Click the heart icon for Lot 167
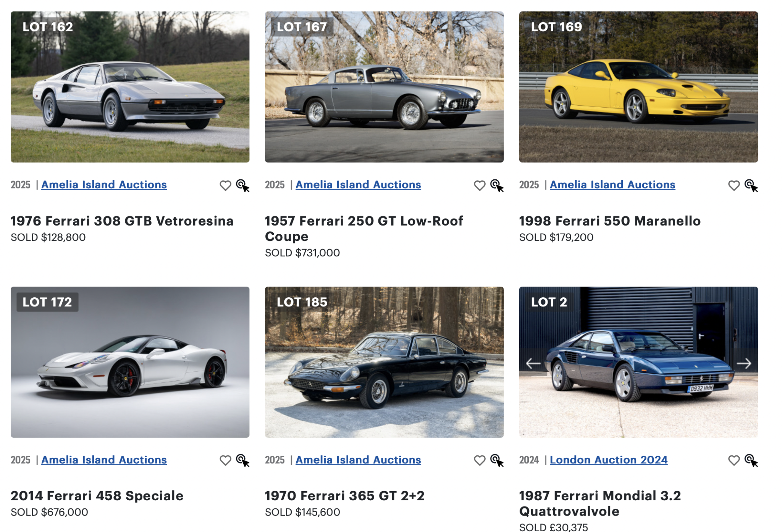Image resolution: width=782 pixels, height=532 pixels. coord(480,185)
